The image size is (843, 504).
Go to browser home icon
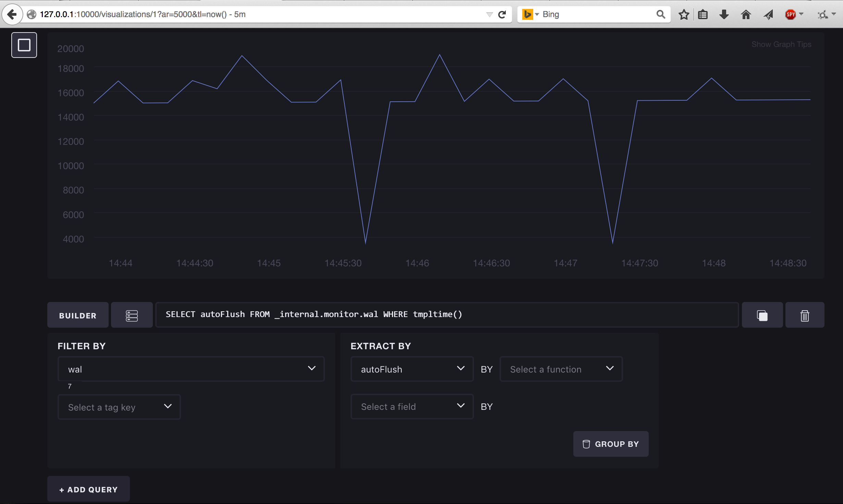pos(746,14)
